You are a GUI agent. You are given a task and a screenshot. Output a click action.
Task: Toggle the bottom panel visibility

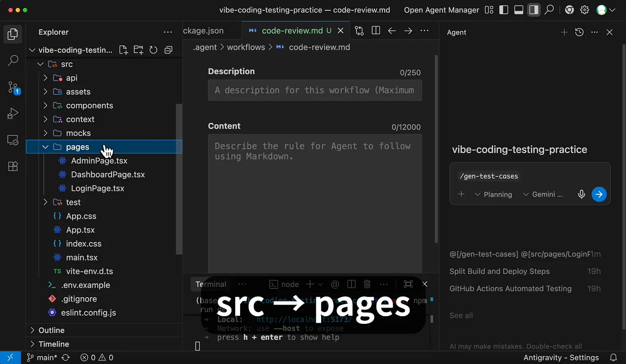[519, 10]
